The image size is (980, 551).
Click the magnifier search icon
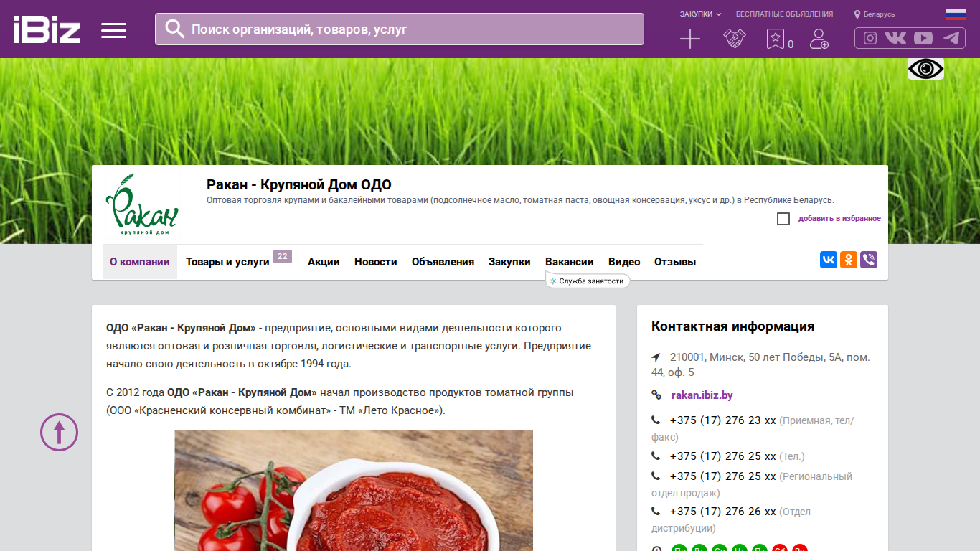tap(175, 29)
